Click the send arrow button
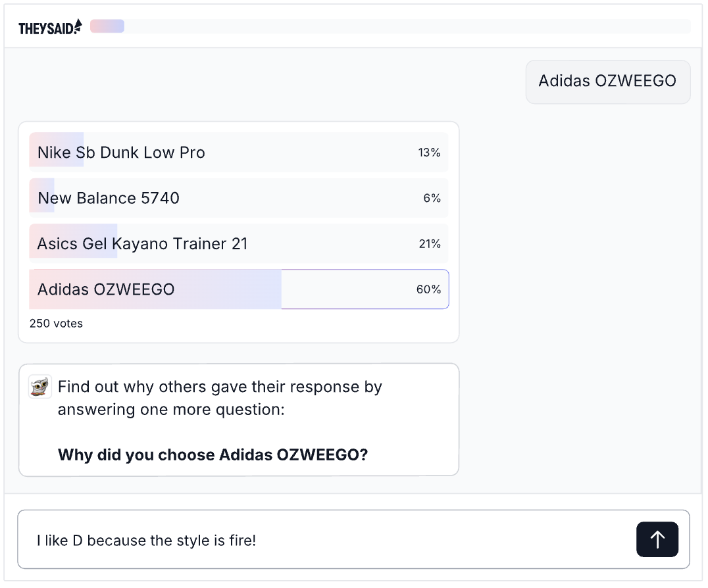The height and width of the screenshot is (588, 708). point(657,539)
